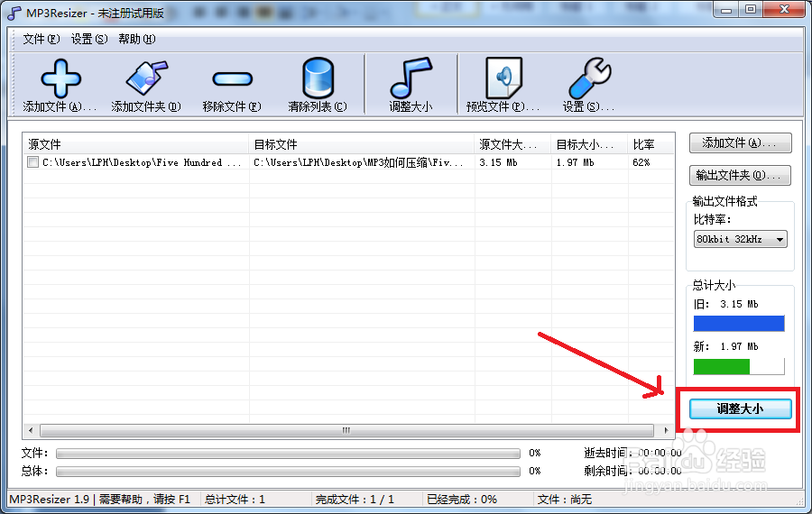The height and width of the screenshot is (514, 812).
Task: Click the 比率 column header
Action: point(651,144)
